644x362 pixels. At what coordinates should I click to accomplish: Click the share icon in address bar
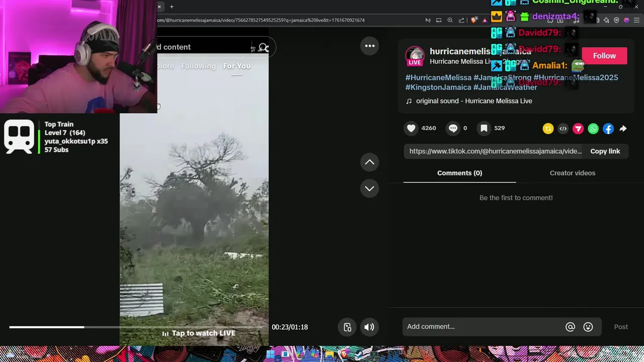pos(461,20)
